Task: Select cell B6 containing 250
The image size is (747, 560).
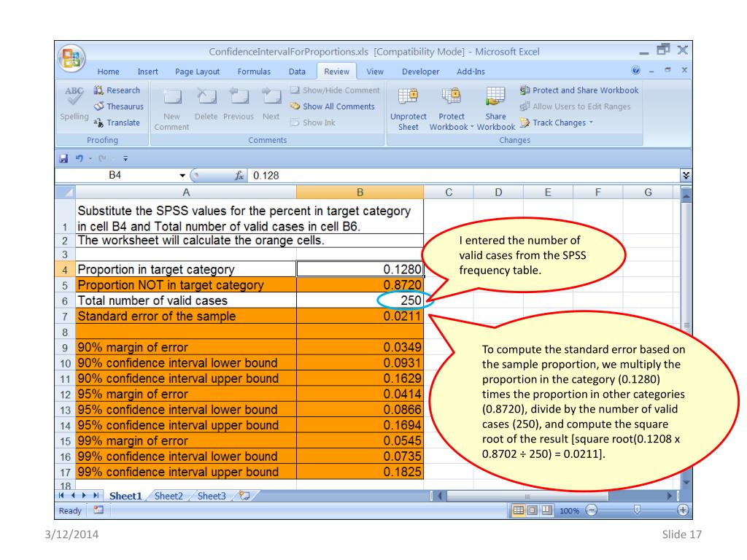Action: click(360, 300)
